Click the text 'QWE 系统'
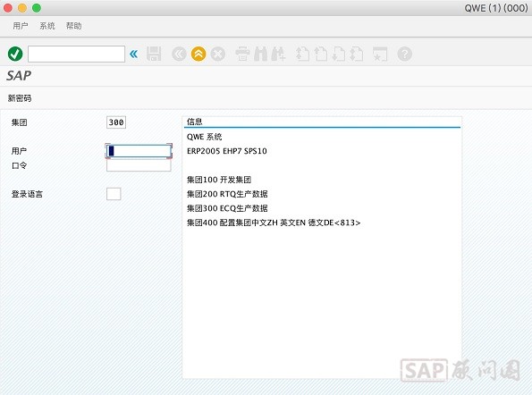 coord(204,137)
